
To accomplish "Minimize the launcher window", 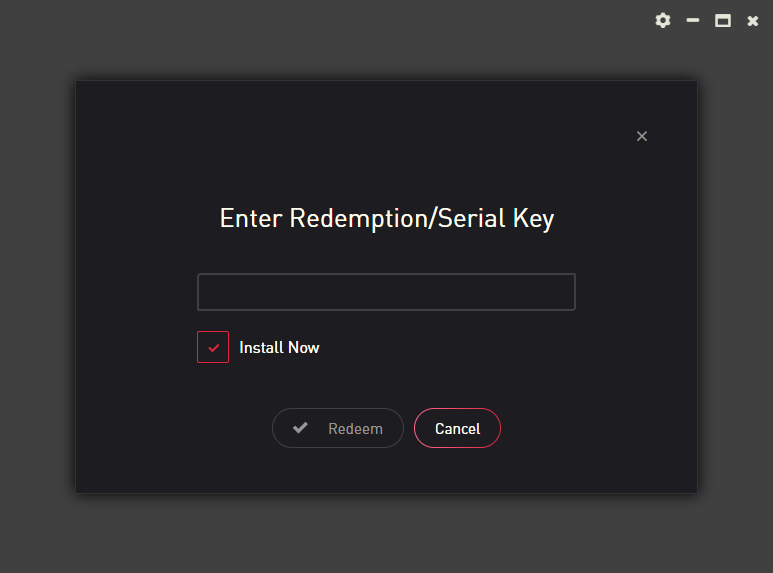I will click(692, 20).
